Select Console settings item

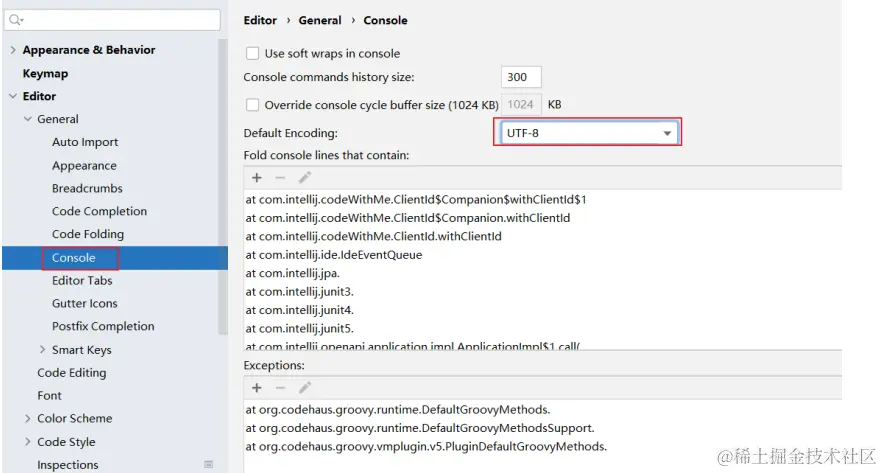74,257
